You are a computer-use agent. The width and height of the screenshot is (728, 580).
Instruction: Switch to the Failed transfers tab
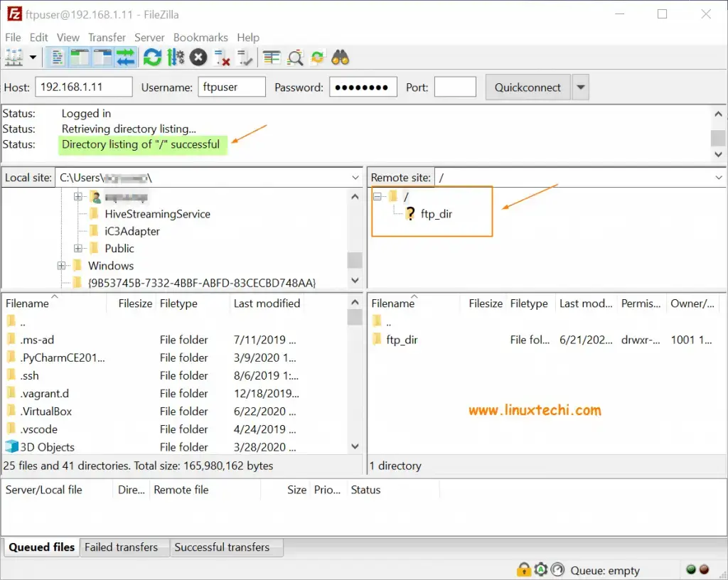point(124,547)
